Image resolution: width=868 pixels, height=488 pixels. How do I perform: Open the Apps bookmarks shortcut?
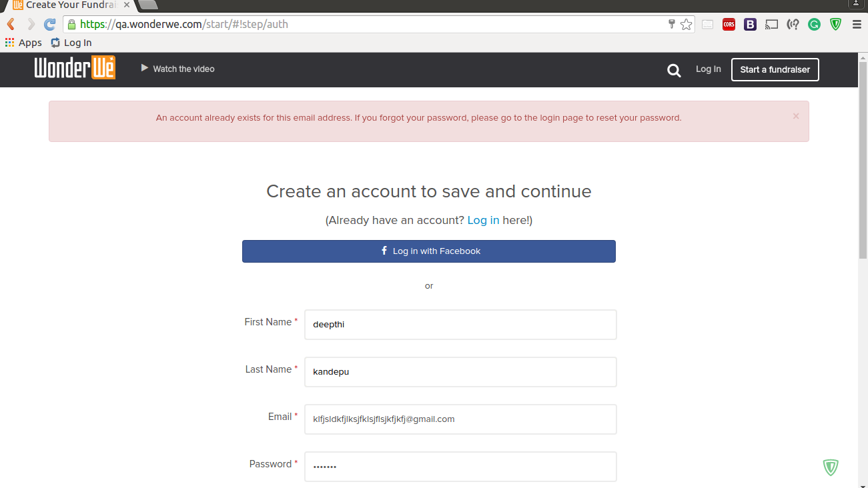tap(23, 43)
